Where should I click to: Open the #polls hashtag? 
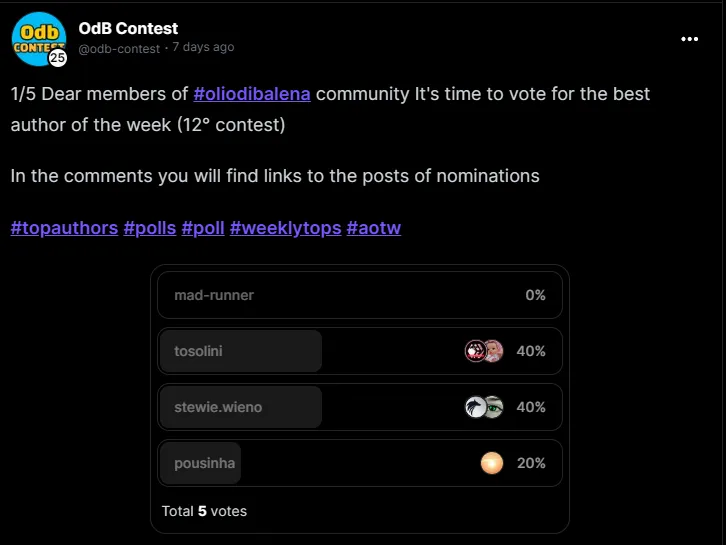coord(150,228)
